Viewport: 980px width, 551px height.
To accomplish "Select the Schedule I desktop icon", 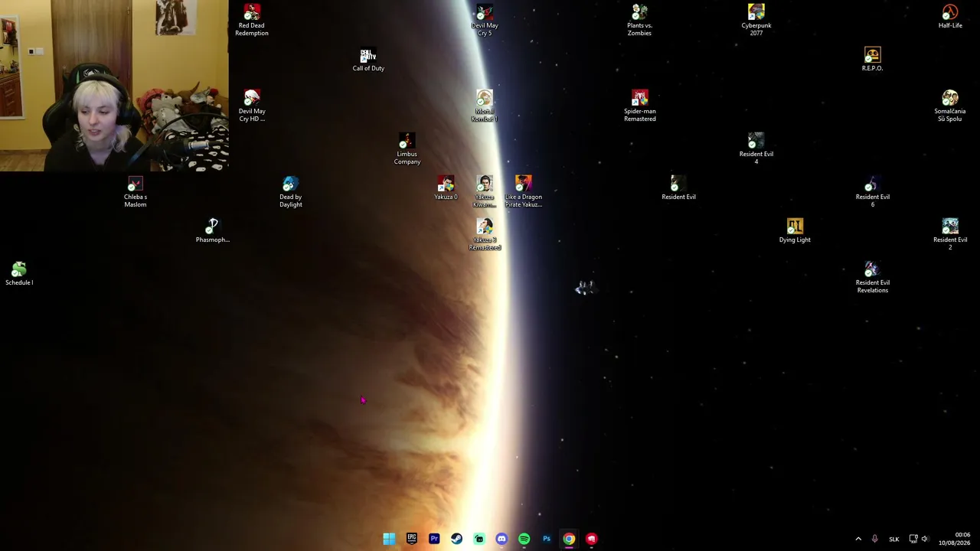I will pyautogui.click(x=19, y=274).
